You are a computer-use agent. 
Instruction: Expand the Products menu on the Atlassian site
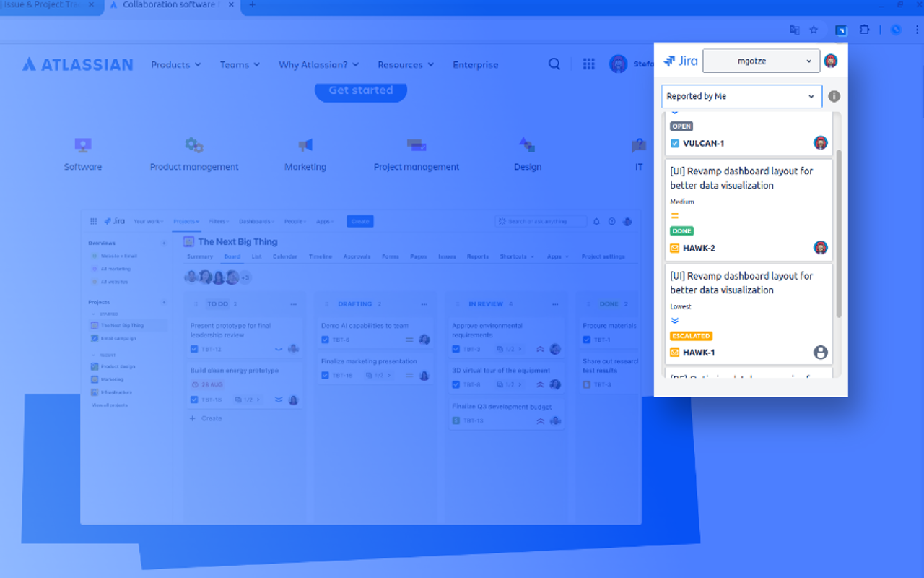(x=175, y=64)
